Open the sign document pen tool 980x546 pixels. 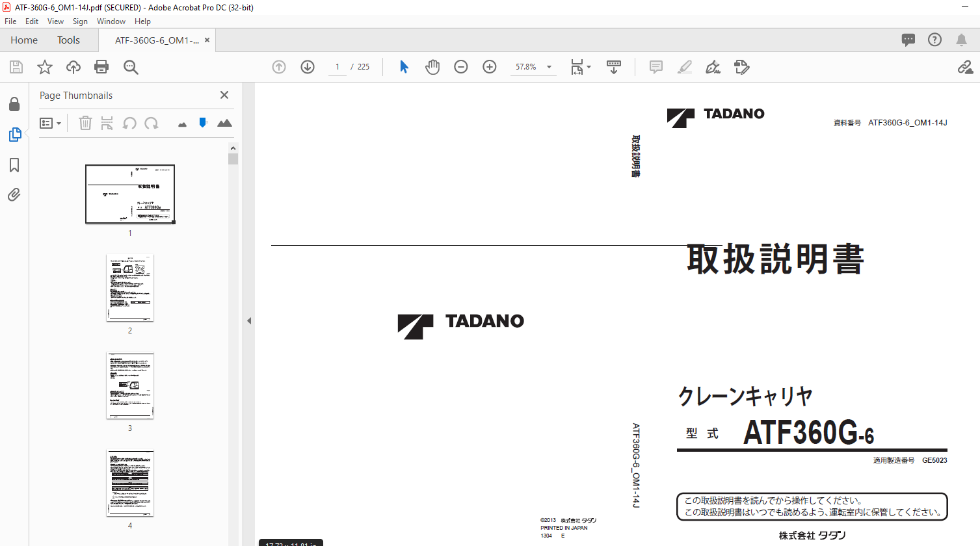point(713,67)
